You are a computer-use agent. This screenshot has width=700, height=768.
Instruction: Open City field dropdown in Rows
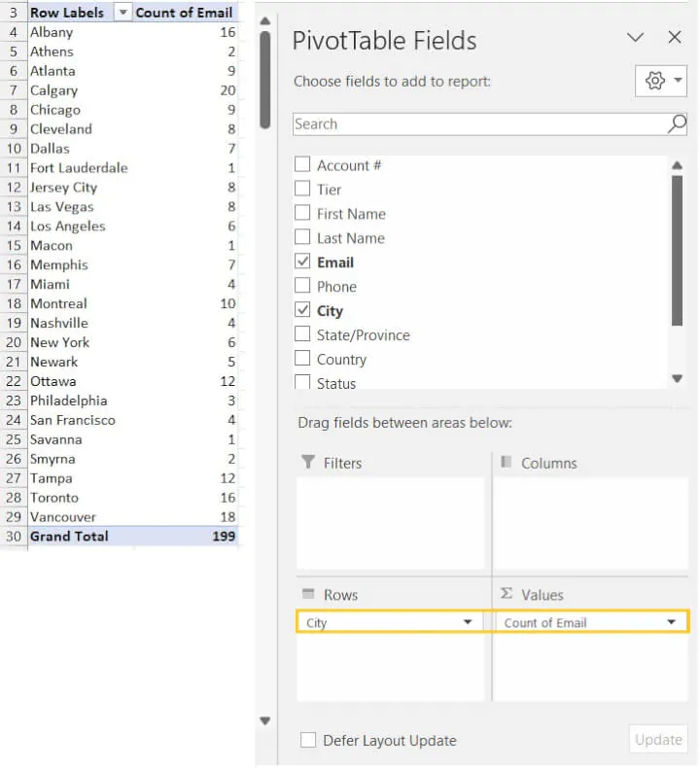click(468, 622)
